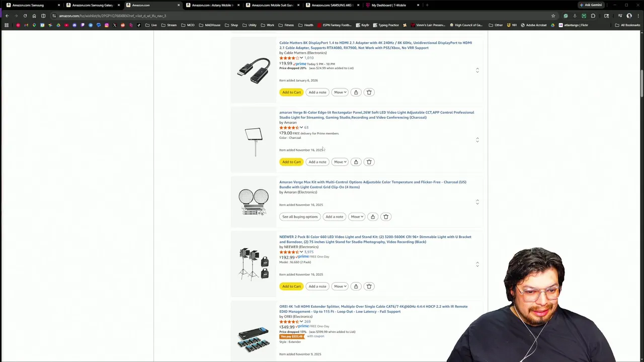The image size is (644, 362).
Task: Share the NEEWER 2 Pack LED light
Action: [356, 286]
